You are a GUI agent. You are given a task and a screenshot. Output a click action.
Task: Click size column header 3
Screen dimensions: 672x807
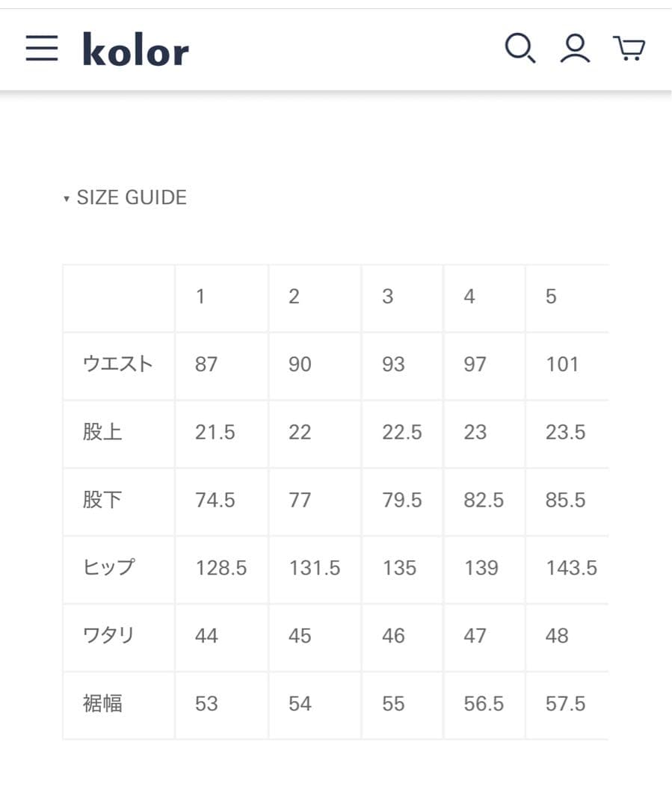tap(387, 297)
